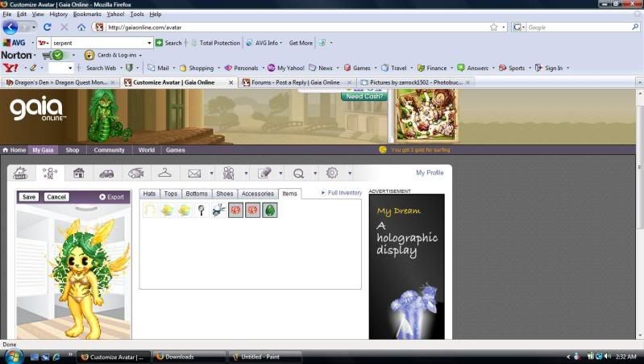This screenshot has height=364, width=644.
Task: Open the settings gear icon
Action: point(332,173)
